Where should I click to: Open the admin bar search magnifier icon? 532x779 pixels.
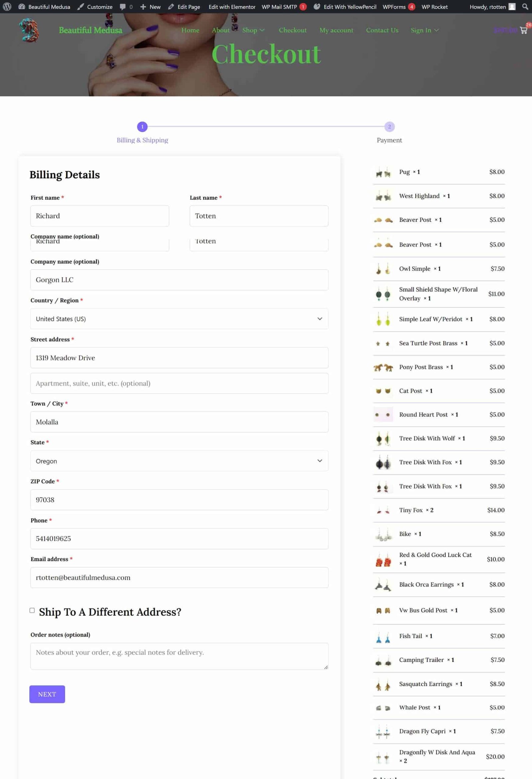click(x=525, y=6)
